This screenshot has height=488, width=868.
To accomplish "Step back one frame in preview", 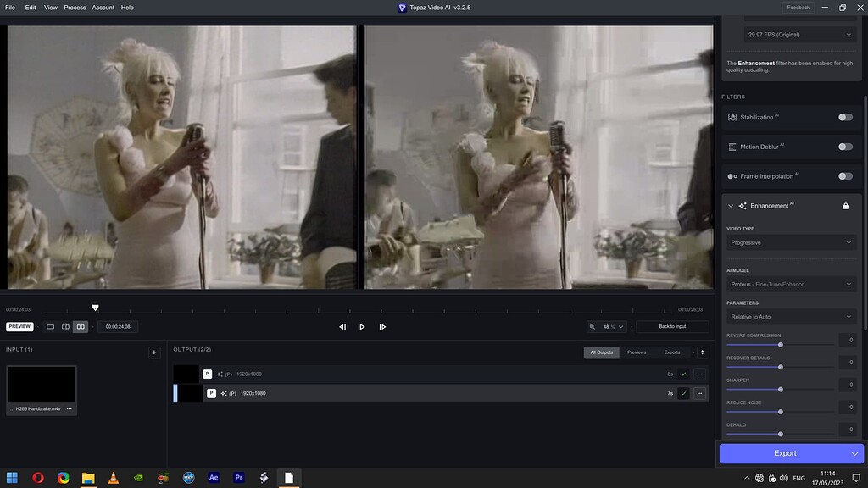I will (342, 327).
